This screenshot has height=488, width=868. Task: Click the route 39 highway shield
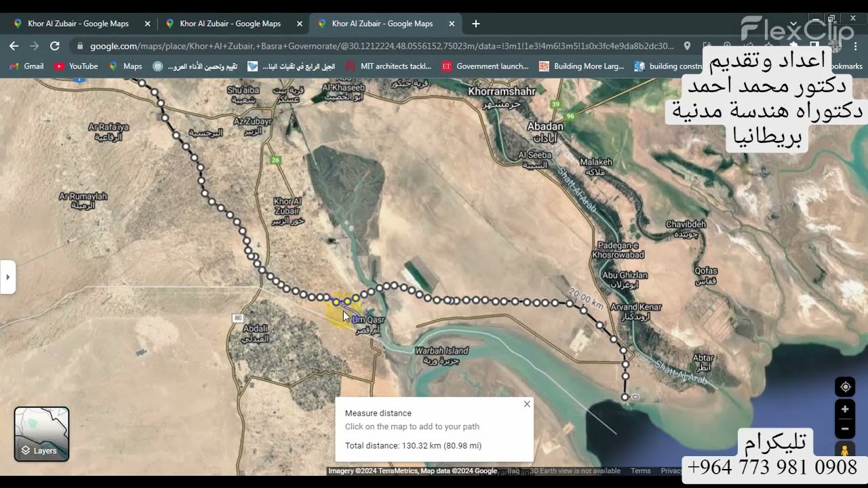click(x=555, y=104)
